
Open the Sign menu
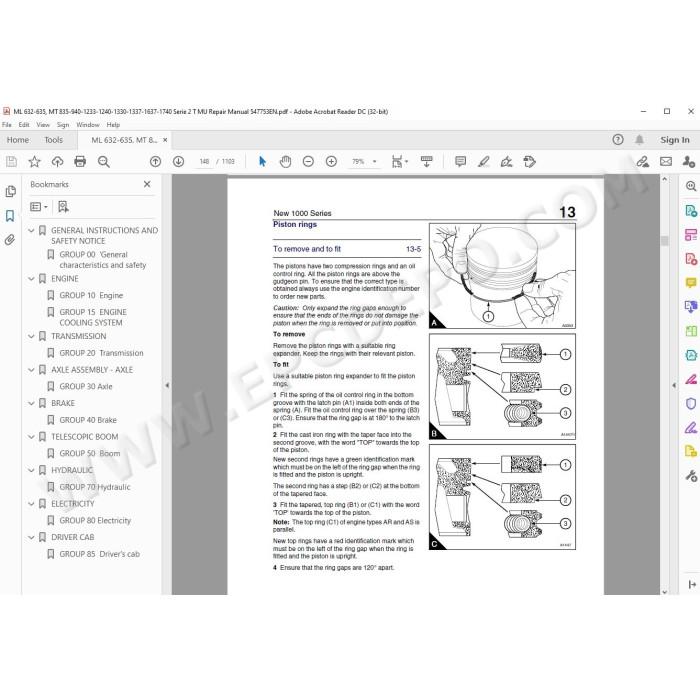(x=63, y=125)
